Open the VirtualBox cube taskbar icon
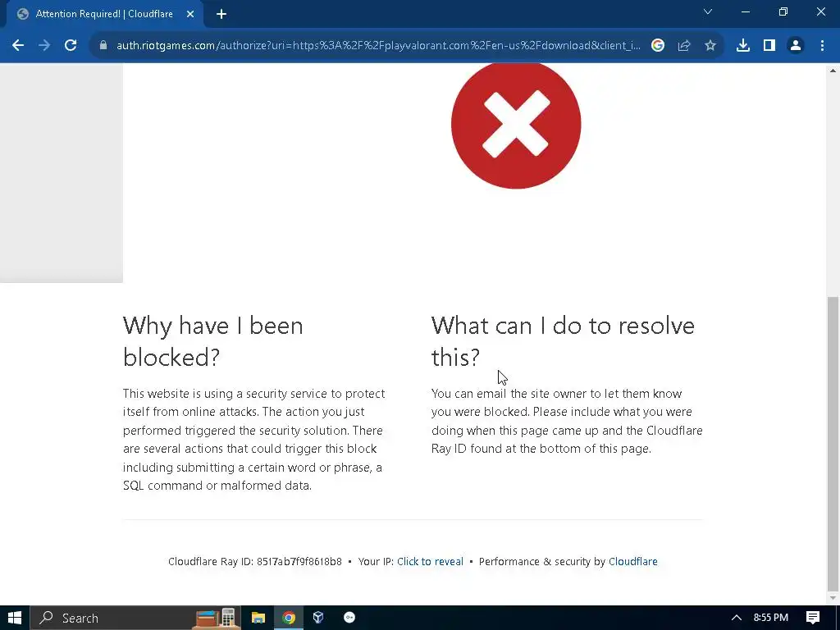Viewport: 840px width, 630px height. click(x=318, y=618)
